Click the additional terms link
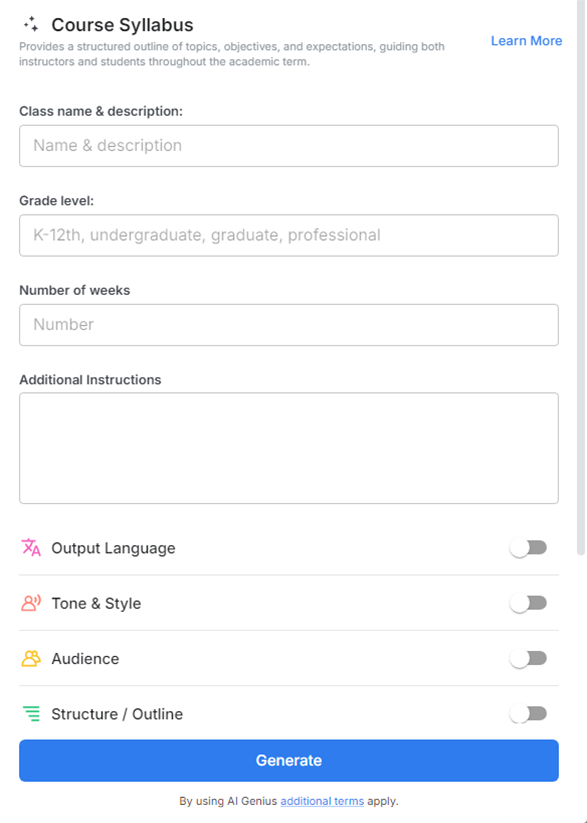The image size is (587, 823). pyautogui.click(x=321, y=801)
